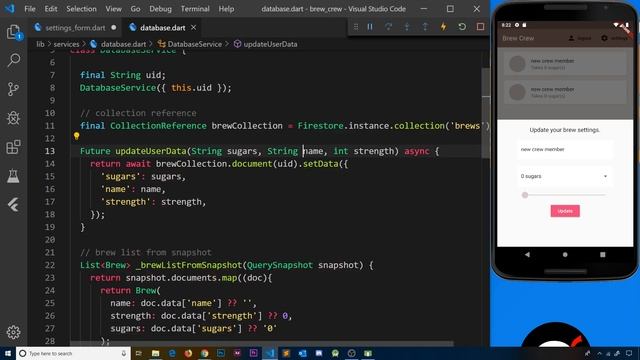Click 'updateUserData' function name on line 13
This screenshot has height=360, width=640.
click(x=151, y=151)
